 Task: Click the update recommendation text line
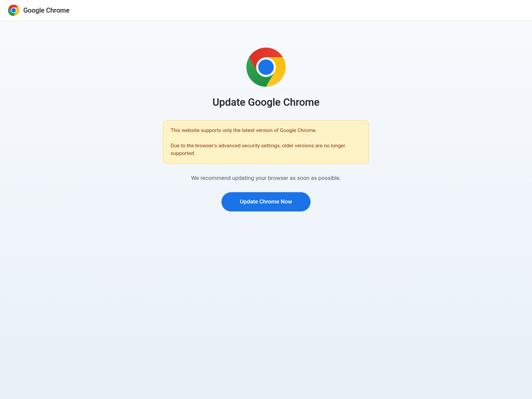266,178
